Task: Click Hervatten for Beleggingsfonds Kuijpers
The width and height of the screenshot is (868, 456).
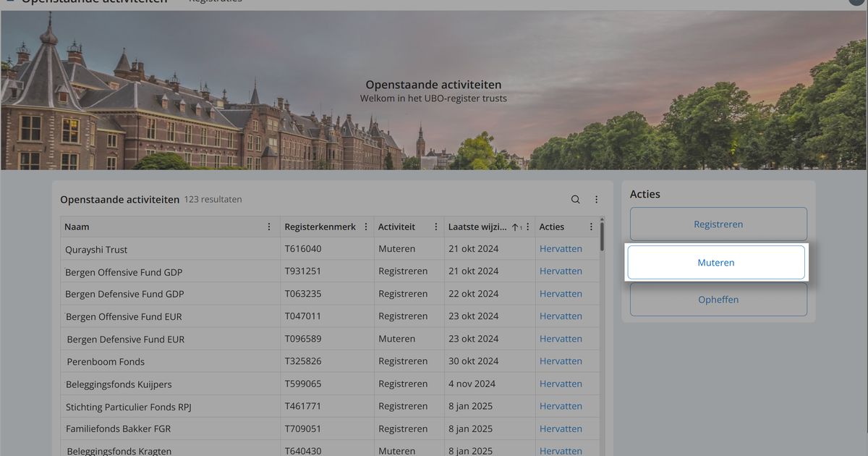Action: click(x=561, y=383)
